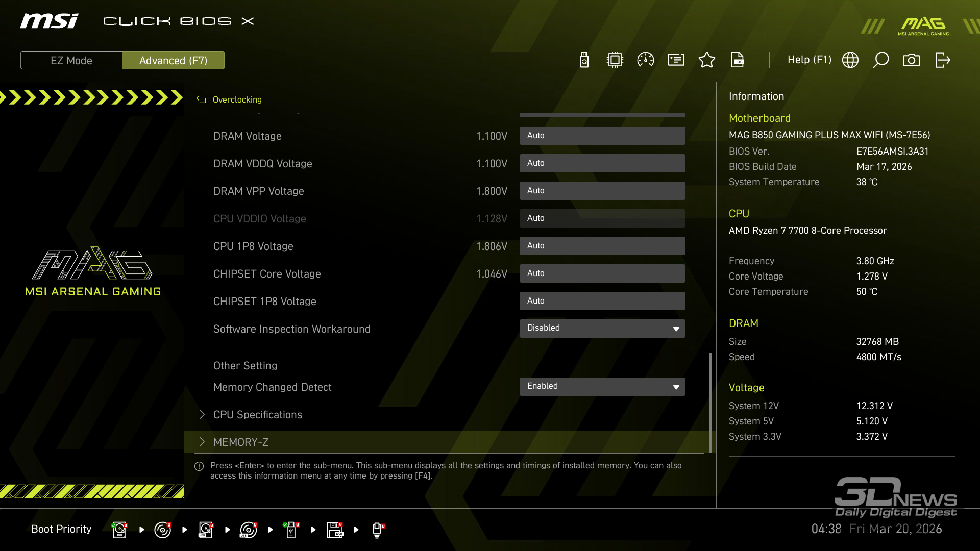Open Memory Changed Detect dropdown
Image resolution: width=980 pixels, height=551 pixels.
pyautogui.click(x=602, y=386)
